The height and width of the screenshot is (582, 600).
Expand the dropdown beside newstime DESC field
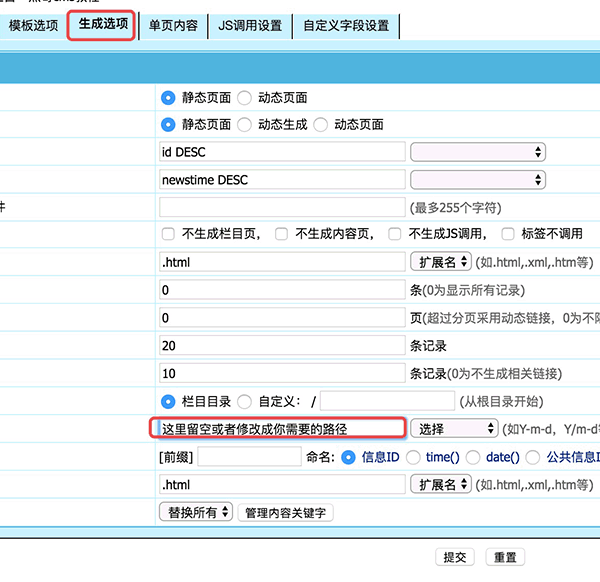478,180
